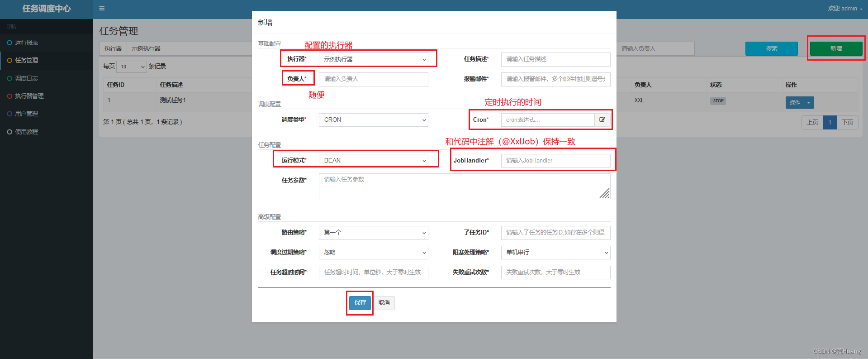Go to 上页 in pagination

[812, 122]
